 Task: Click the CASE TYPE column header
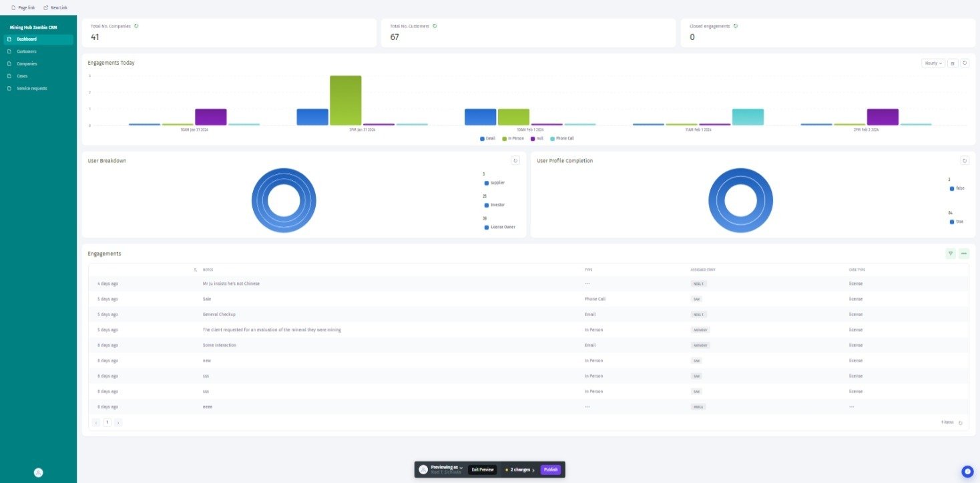[x=856, y=270]
